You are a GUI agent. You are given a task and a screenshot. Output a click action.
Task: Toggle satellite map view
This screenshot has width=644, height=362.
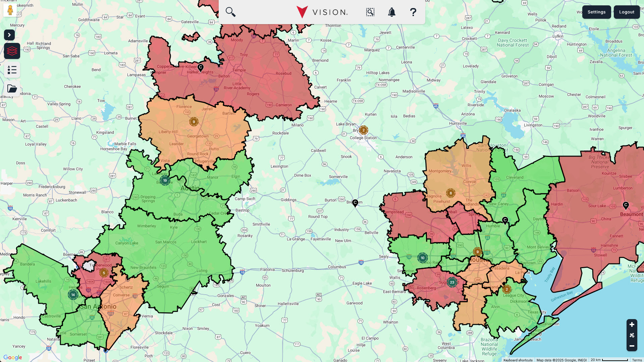(x=632, y=335)
